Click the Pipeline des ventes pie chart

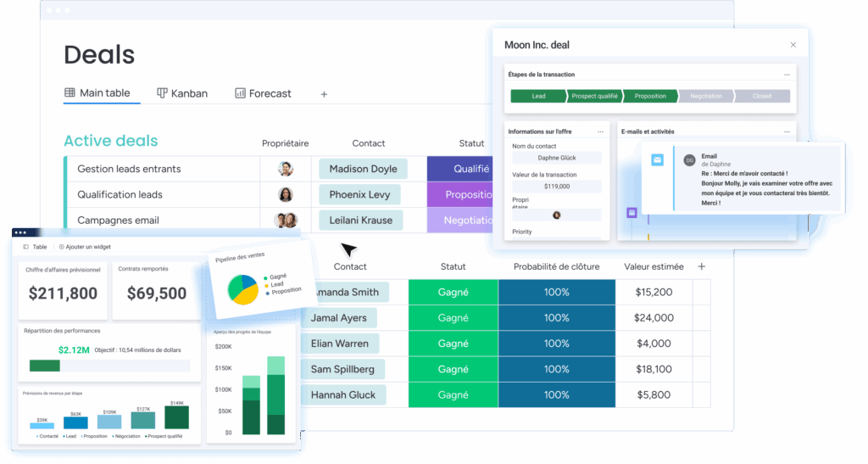pyautogui.click(x=243, y=289)
